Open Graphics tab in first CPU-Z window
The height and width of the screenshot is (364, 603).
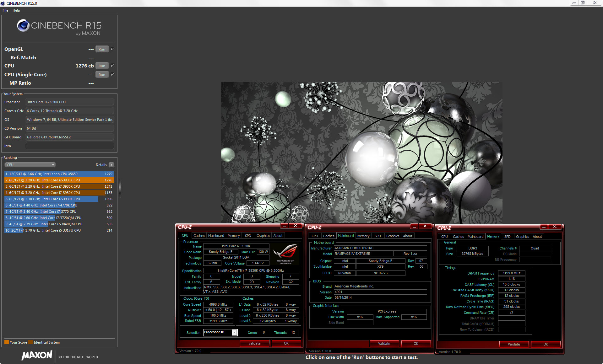tap(263, 236)
